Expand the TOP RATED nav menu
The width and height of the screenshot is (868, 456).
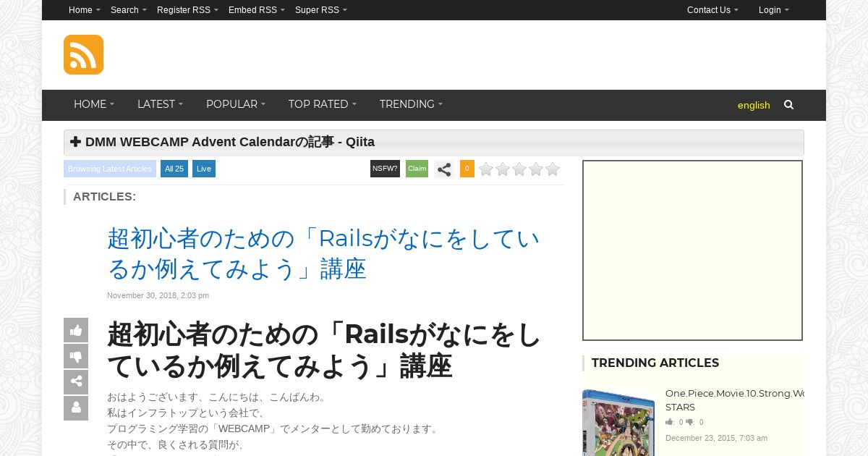[323, 104]
